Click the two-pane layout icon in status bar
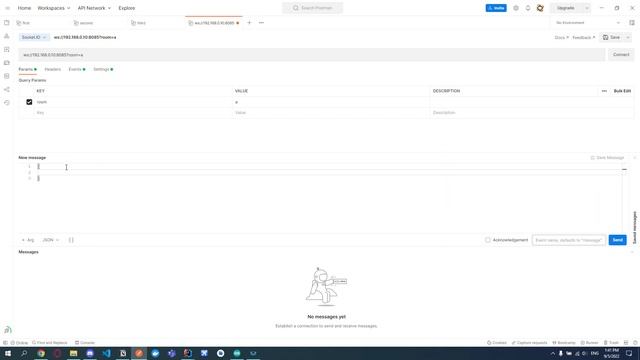 click(626, 343)
